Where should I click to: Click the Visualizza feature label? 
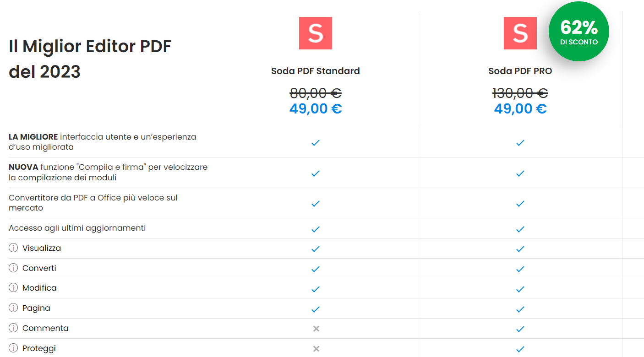[42, 248]
